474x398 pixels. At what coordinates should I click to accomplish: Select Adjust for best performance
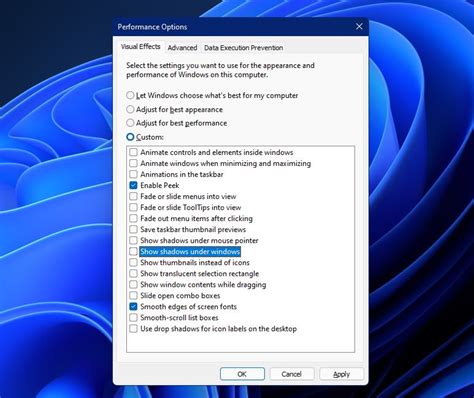(x=130, y=123)
